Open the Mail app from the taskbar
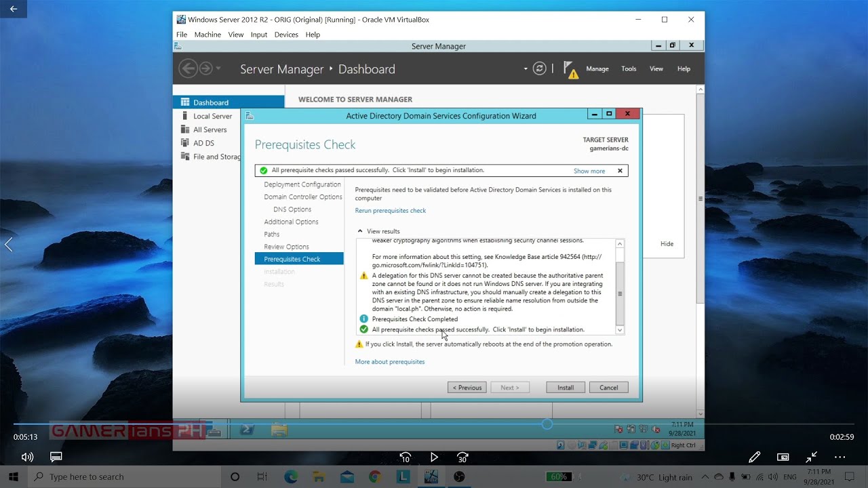 (x=347, y=476)
